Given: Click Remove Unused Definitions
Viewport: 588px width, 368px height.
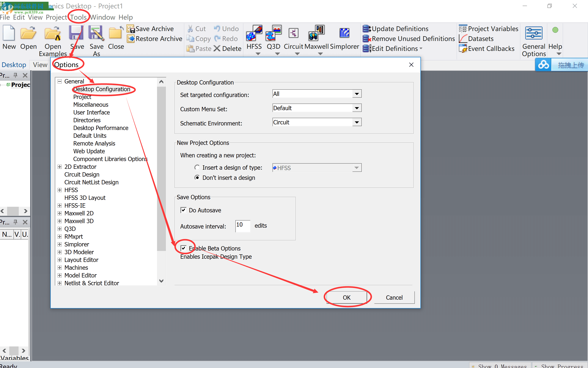Looking at the screenshot, I should 409,38.
